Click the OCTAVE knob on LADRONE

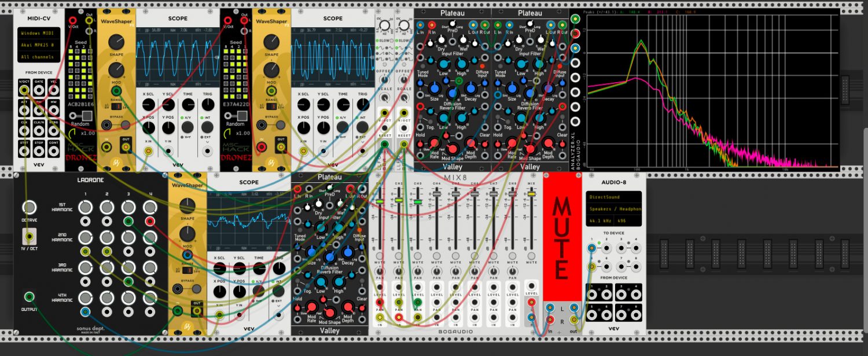[x=29, y=207]
